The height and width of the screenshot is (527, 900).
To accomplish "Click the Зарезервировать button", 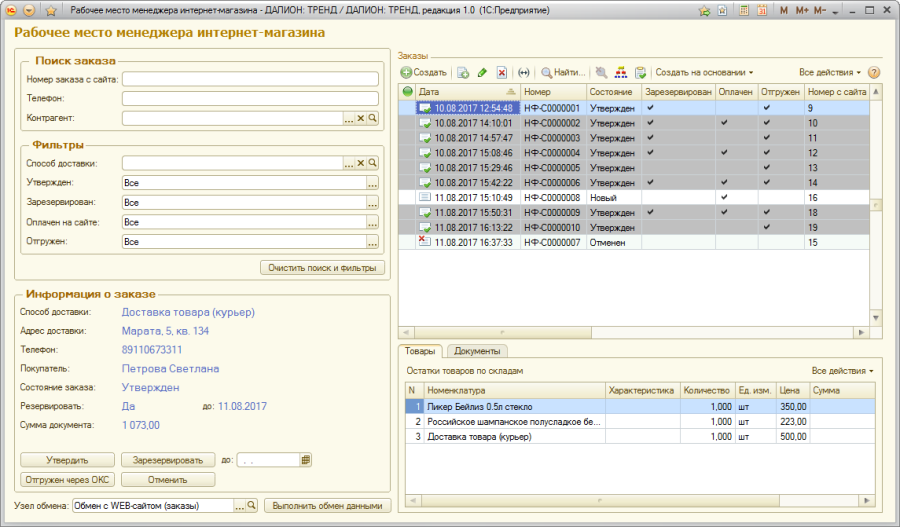I will click(168, 460).
